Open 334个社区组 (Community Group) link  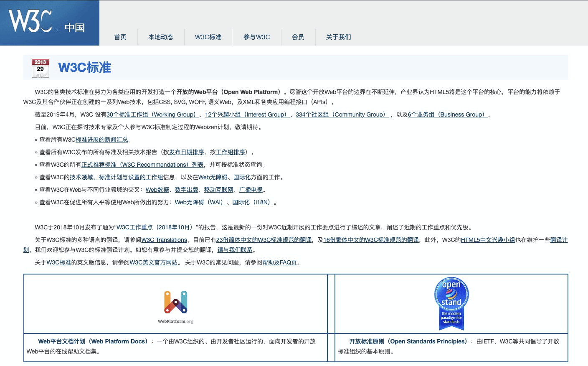(x=342, y=114)
